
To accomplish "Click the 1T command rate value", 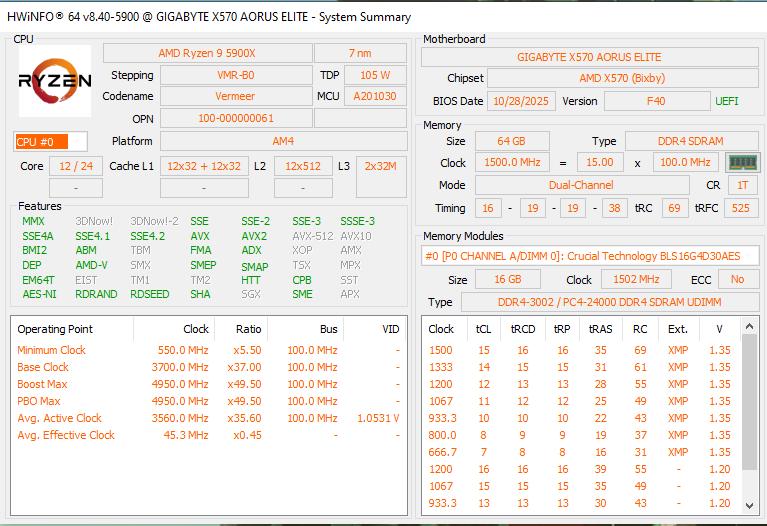I will [743, 185].
